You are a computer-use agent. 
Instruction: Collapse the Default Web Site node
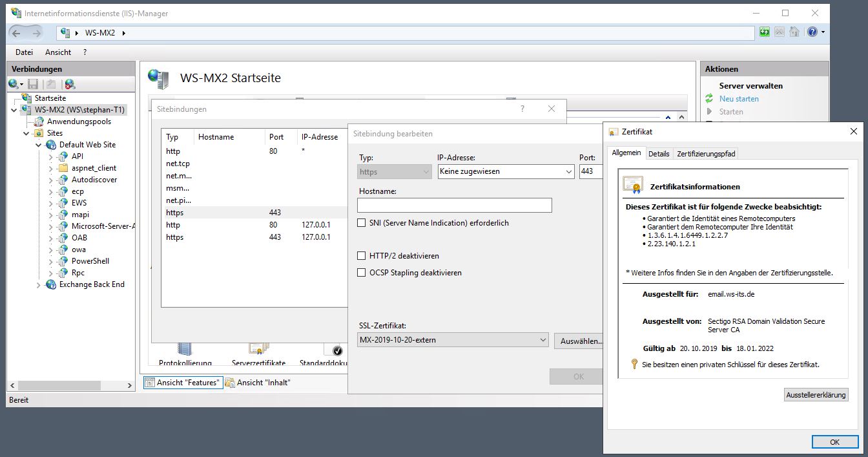click(x=39, y=145)
